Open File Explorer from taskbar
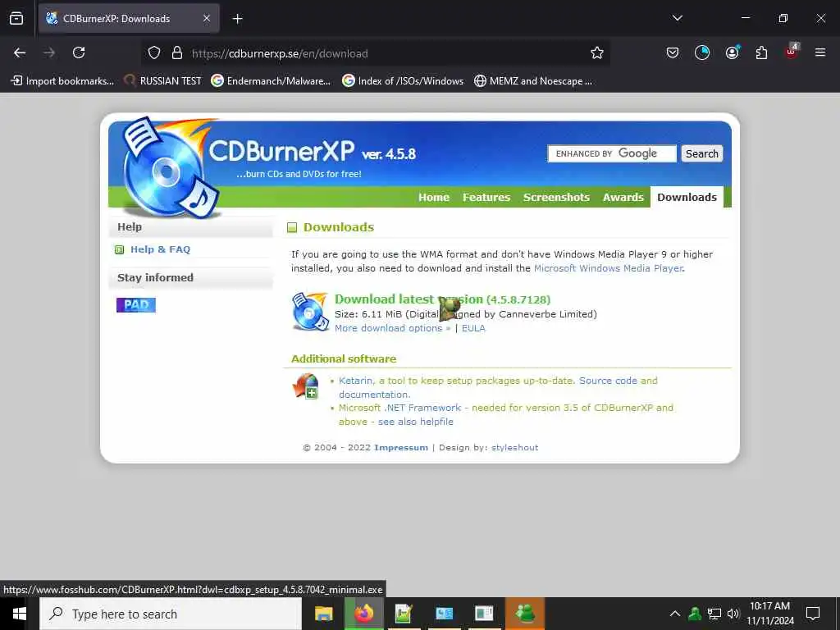 pyautogui.click(x=323, y=614)
